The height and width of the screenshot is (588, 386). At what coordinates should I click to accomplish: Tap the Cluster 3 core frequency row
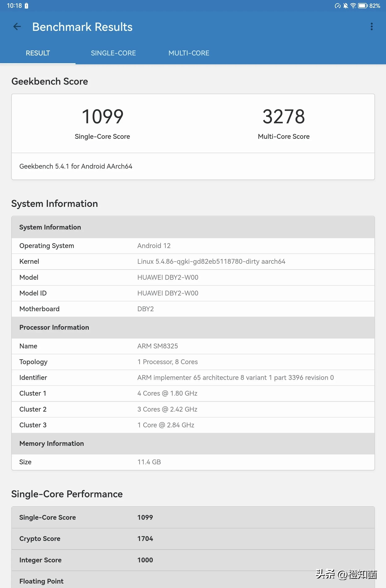[x=193, y=425]
